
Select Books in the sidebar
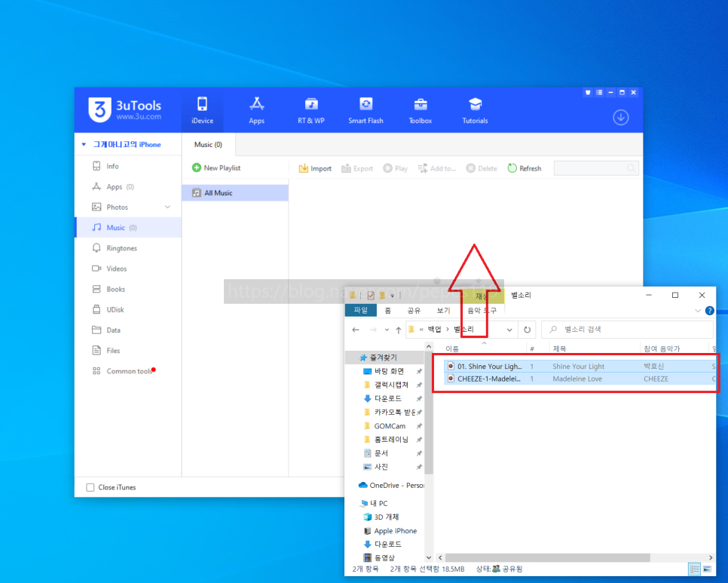point(128,289)
